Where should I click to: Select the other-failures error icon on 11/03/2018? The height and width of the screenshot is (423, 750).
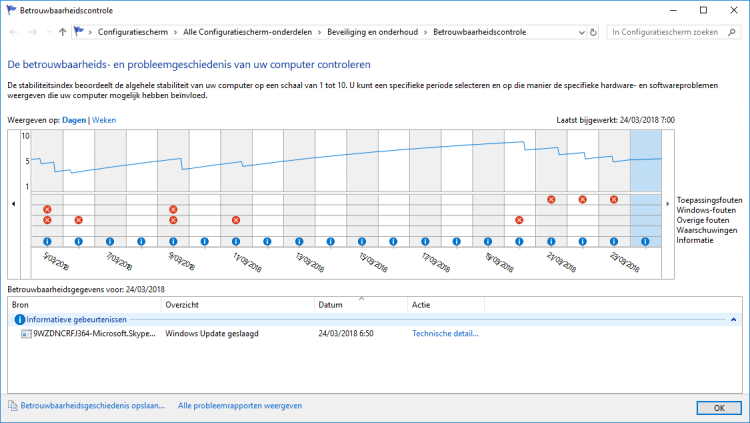(236, 220)
